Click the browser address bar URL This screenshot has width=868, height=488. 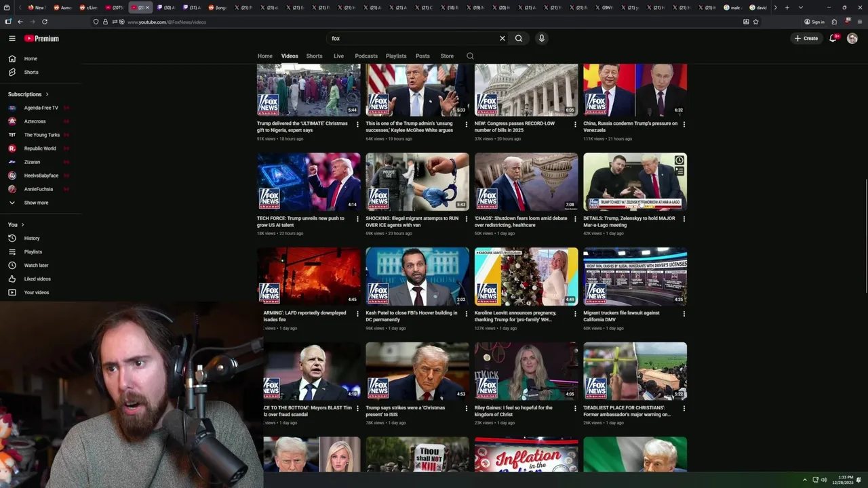pyautogui.click(x=167, y=22)
